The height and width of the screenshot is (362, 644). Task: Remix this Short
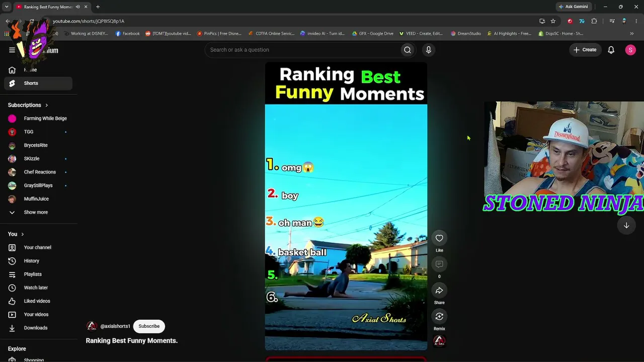(x=439, y=317)
